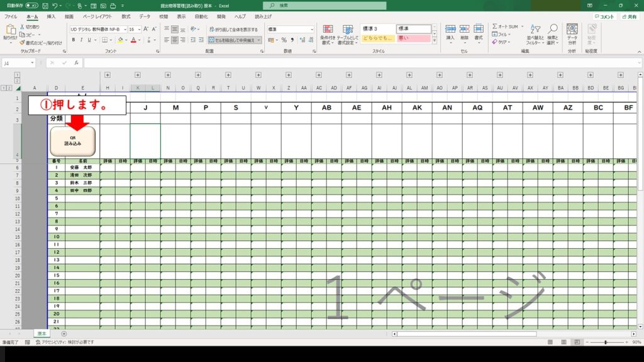Apply italic formatting with the I icon
Image resolution: width=644 pixels, height=362 pixels.
pyautogui.click(x=82, y=40)
